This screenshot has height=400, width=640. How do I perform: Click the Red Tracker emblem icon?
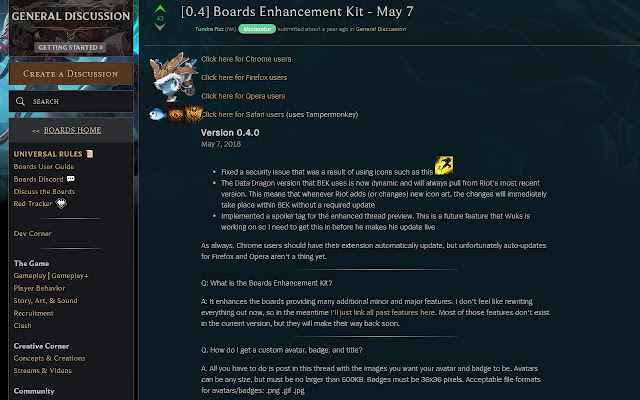61,203
